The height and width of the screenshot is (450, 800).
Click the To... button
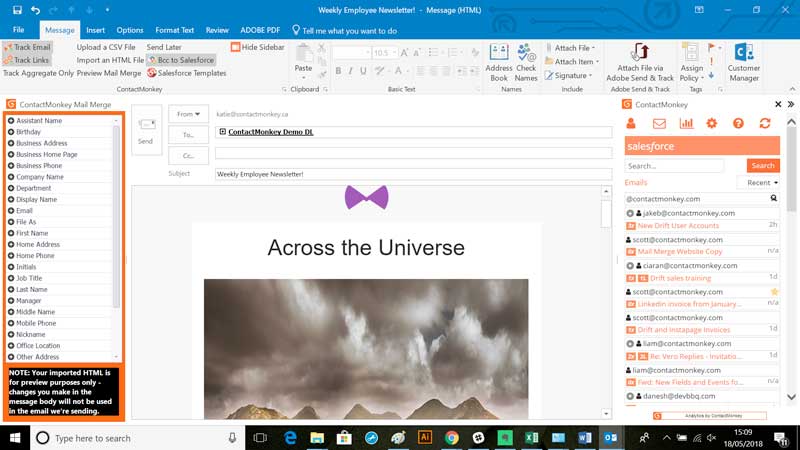[188, 135]
